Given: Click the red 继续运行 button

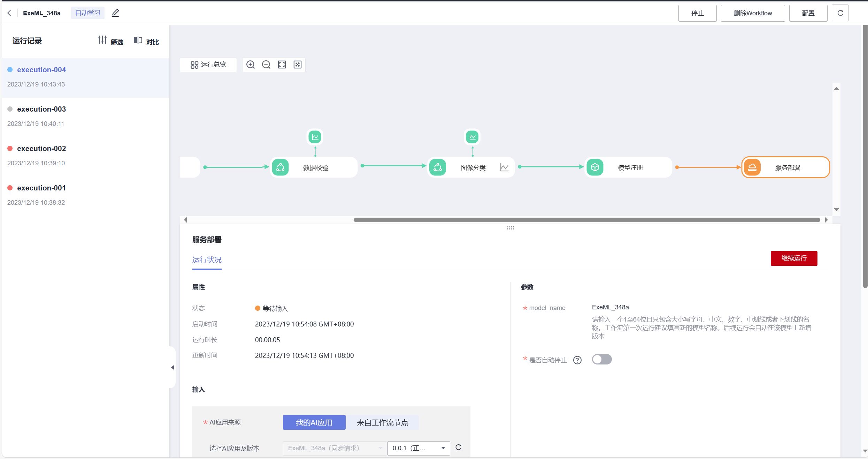Looking at the screenshot, I should point(794,258).
